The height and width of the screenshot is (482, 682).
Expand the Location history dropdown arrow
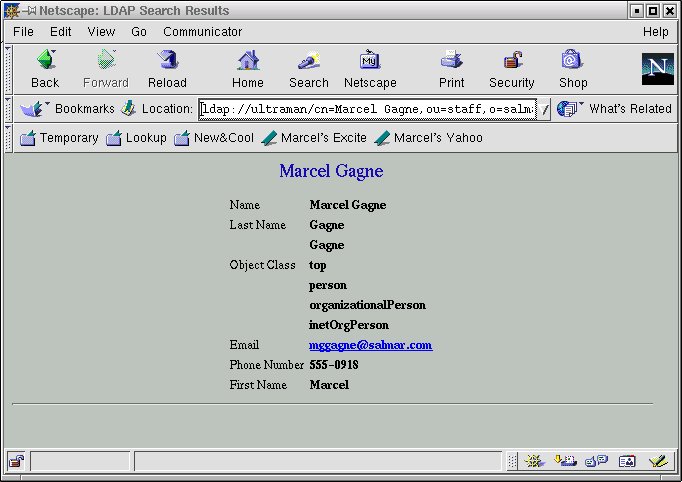tap(546, 109)
